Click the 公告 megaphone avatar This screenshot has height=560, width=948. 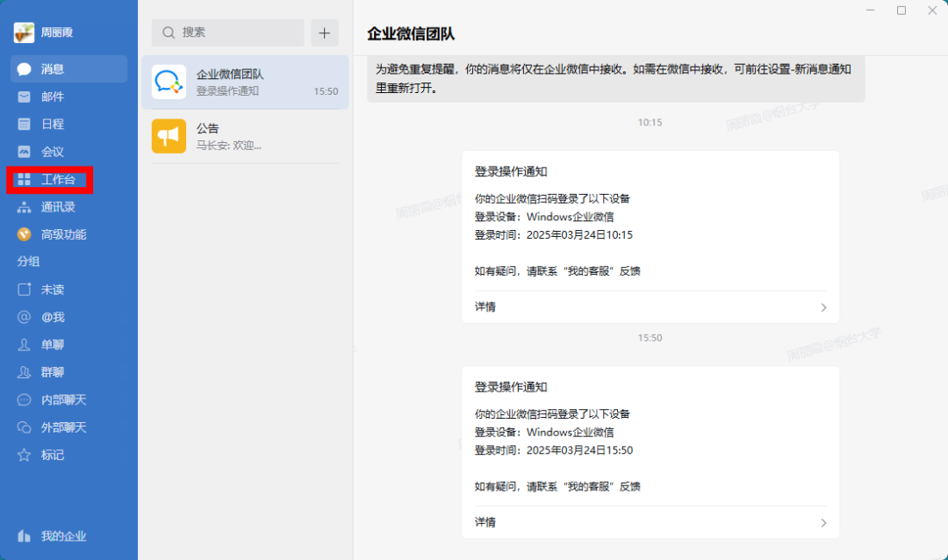pyautogui.click(x=169, y=136)
